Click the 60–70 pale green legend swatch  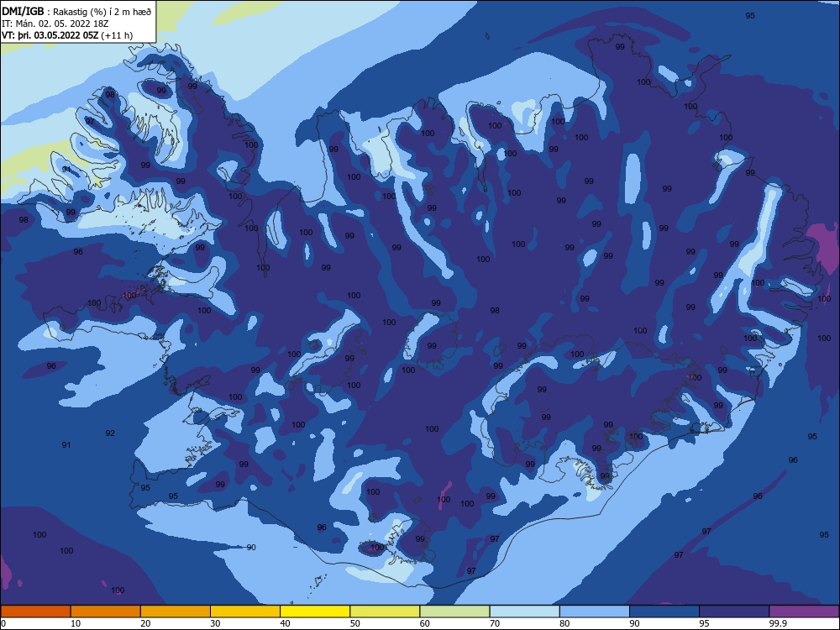pos(454,612)
